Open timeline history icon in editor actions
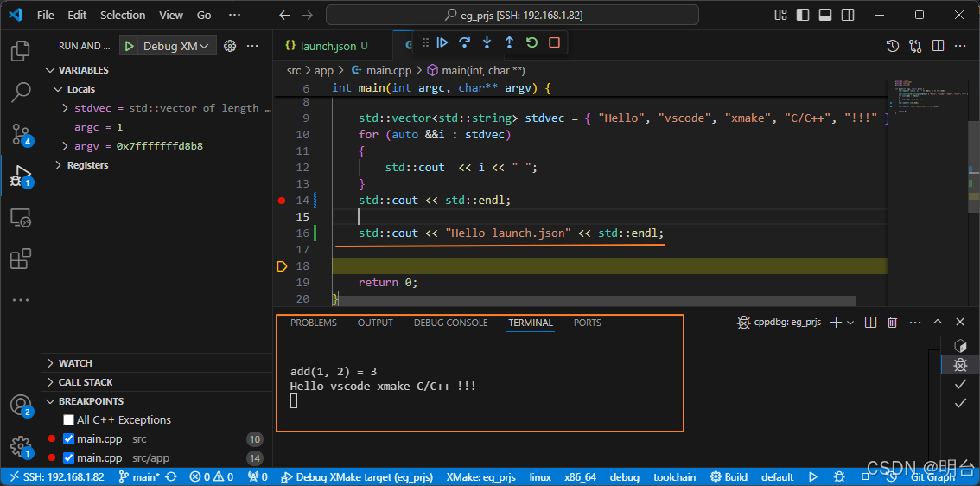Viewport: 980px width, 486px height. 893,46
